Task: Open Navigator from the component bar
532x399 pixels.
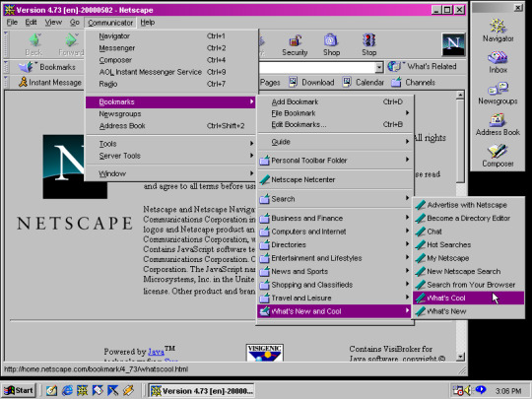Action: 498,31
